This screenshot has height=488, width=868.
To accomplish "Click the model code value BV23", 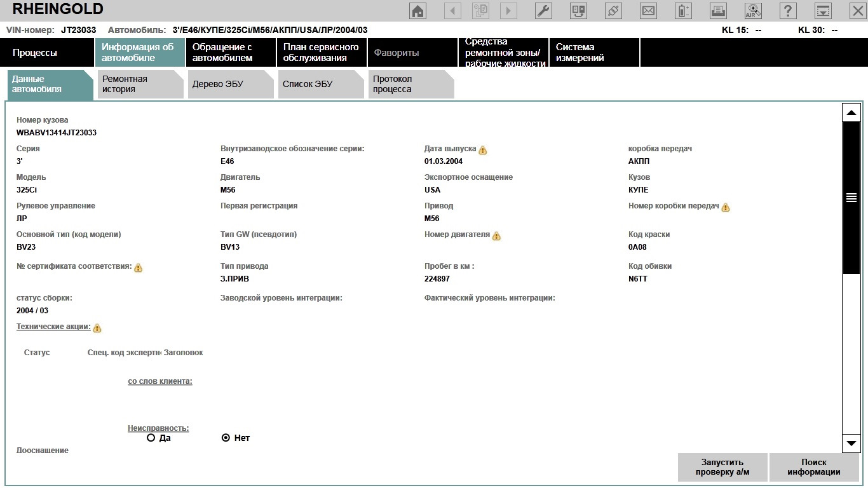I will point(26,247).
